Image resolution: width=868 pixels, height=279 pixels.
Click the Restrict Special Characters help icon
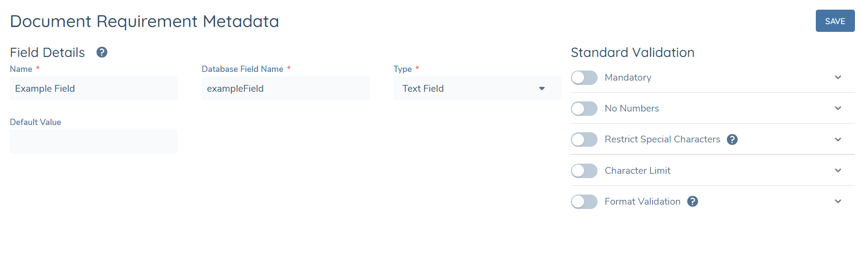[732, 139]
